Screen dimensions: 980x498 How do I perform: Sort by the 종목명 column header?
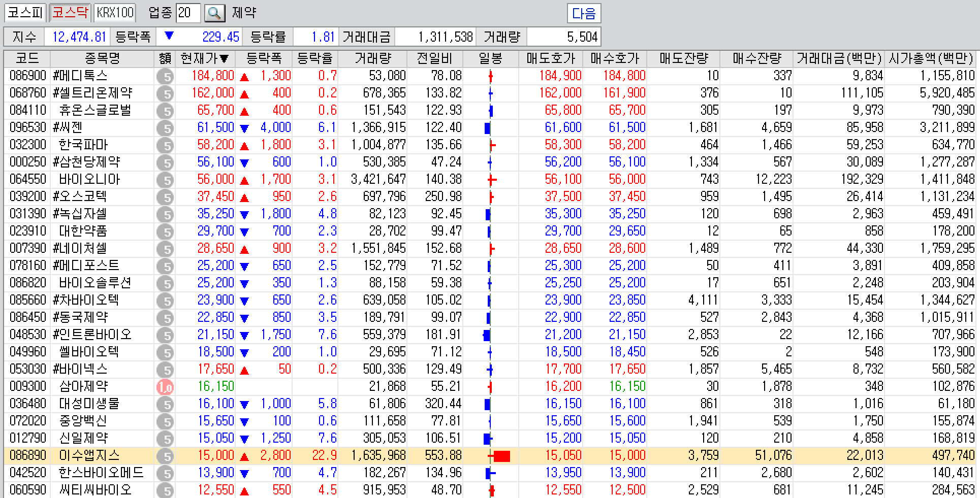point(102,58)
